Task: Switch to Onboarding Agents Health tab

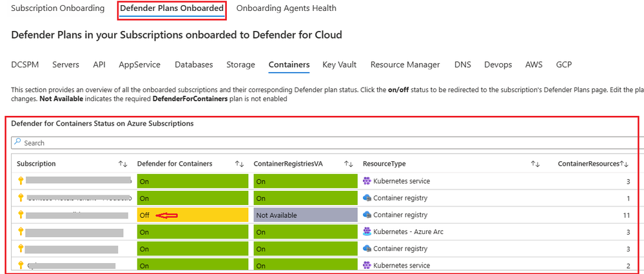Action: 286,8
